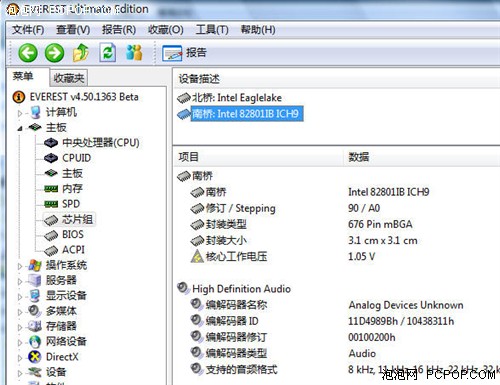Click the 服务器 server icon

35,280
